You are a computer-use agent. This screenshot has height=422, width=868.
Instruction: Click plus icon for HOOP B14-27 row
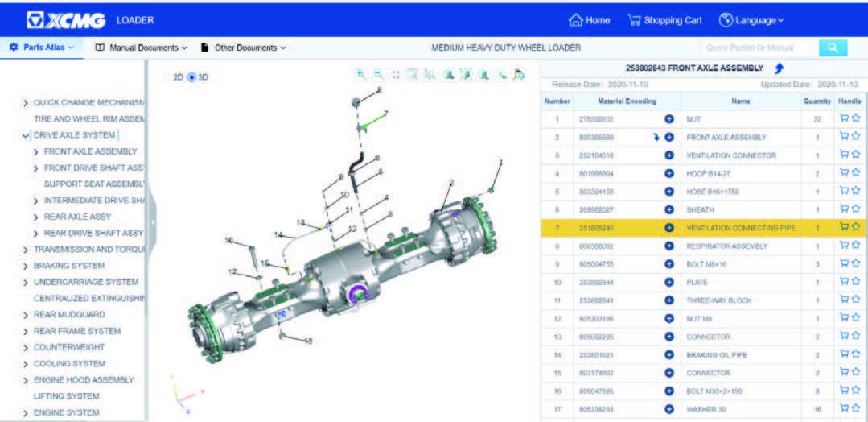click(668, 173)
